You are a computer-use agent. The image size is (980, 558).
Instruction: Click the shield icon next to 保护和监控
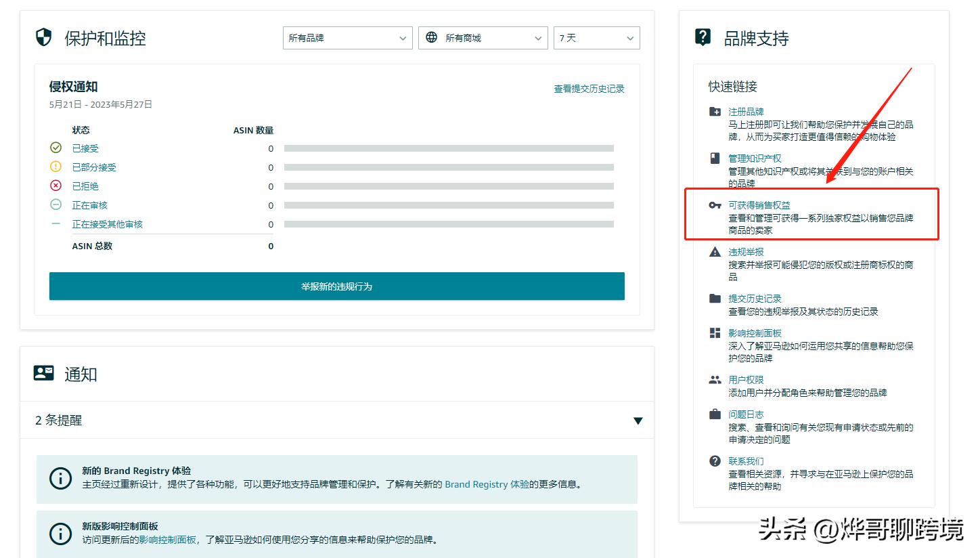tap(43, 38)
